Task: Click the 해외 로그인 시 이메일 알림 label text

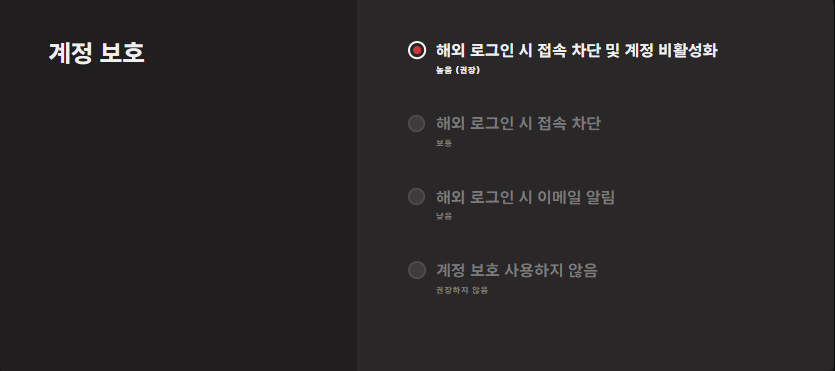Action: coord(525,197)
